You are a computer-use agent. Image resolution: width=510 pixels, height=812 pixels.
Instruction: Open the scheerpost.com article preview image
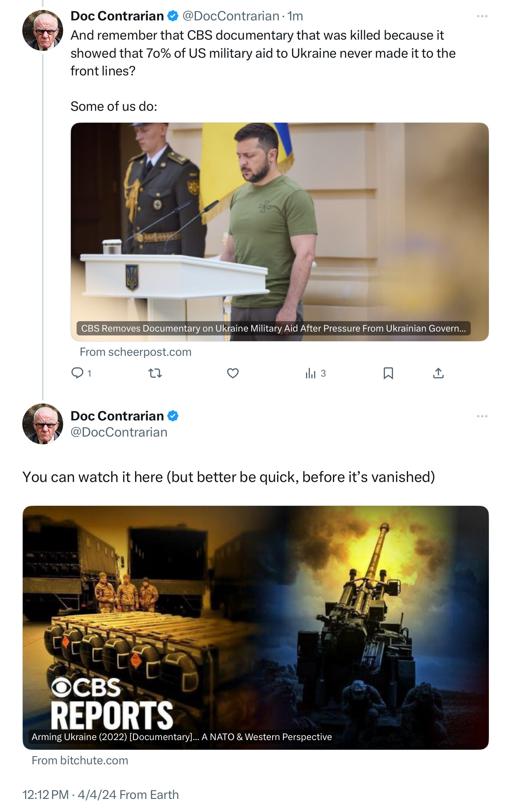pos(279,232)
